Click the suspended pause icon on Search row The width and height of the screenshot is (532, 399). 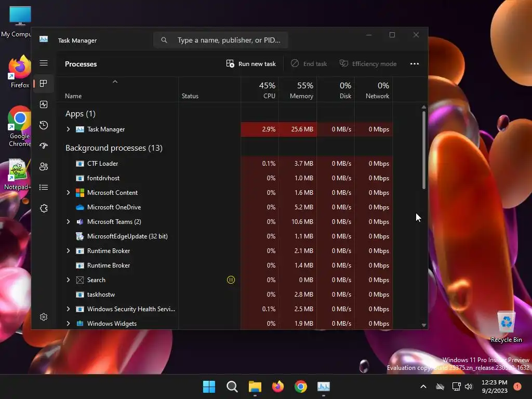click(x=231, y=280)
